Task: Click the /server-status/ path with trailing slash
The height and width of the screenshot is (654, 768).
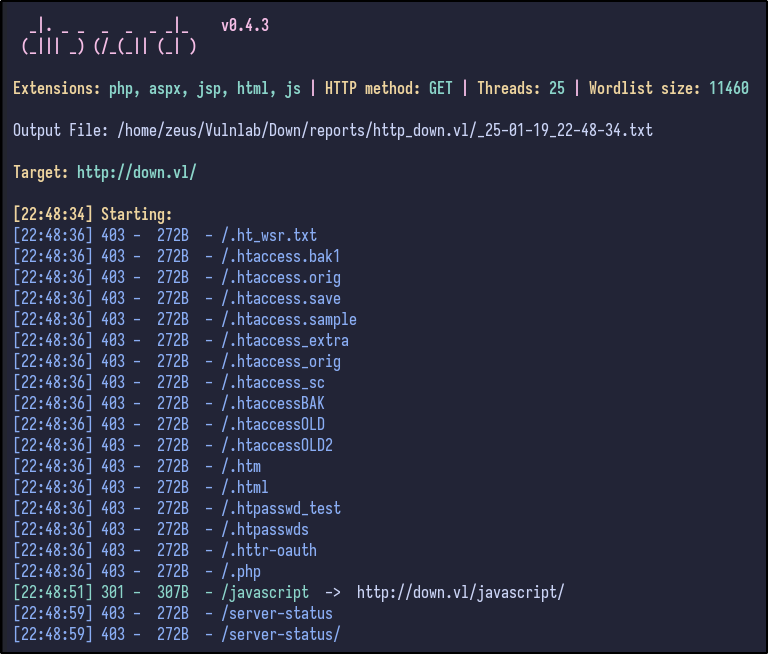Action: click(280, 634)
